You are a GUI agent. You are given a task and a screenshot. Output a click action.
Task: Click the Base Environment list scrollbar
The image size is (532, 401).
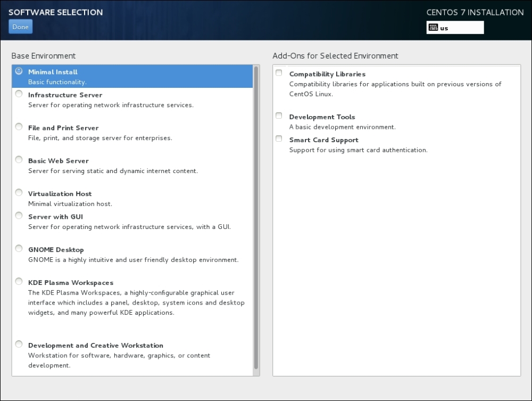pyautogui.click(x=256, y=218)
